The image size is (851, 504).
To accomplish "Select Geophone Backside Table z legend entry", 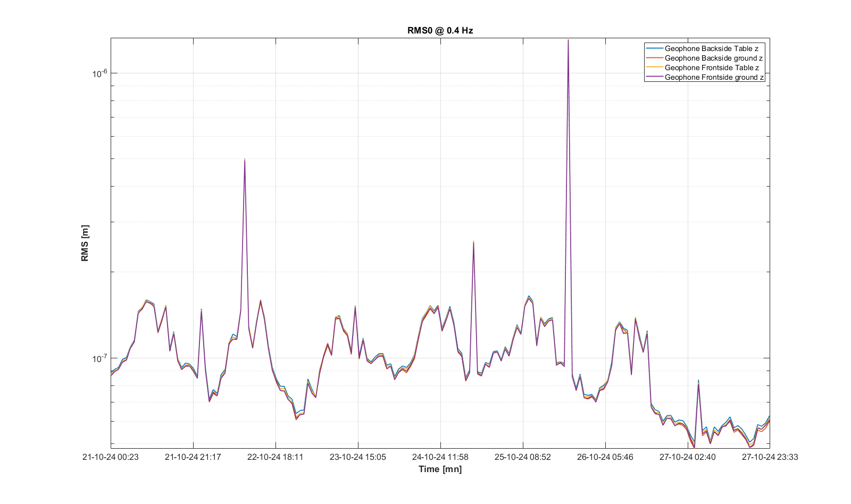I will click(x=711, y=48).
